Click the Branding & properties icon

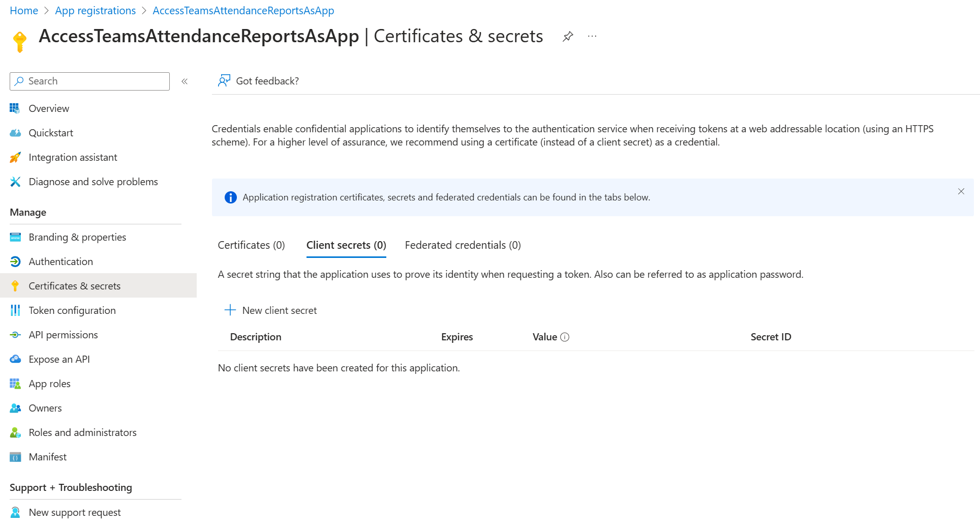[x=15, y=237]
